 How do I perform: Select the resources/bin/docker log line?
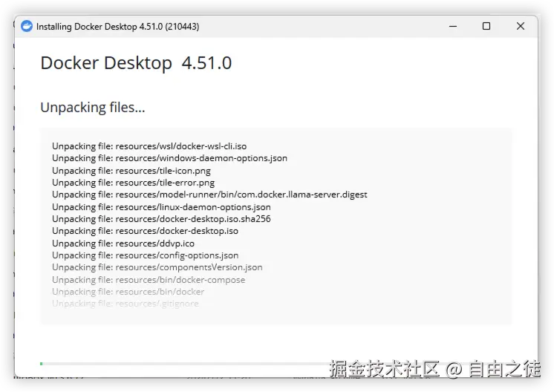point(128,292)
